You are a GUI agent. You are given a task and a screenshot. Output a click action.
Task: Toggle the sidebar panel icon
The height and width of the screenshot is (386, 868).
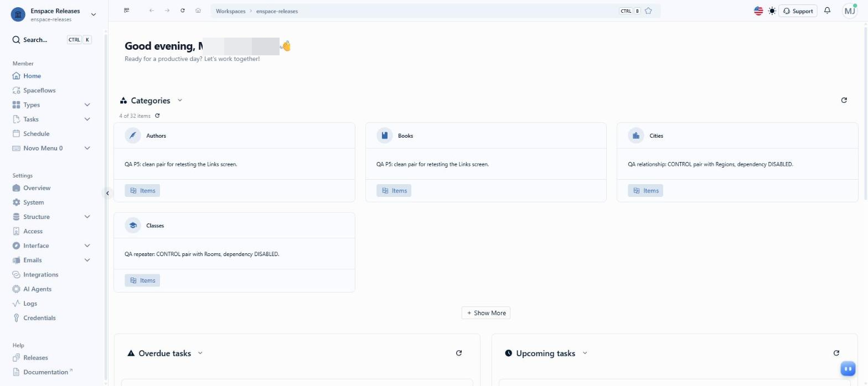(127, 11)
